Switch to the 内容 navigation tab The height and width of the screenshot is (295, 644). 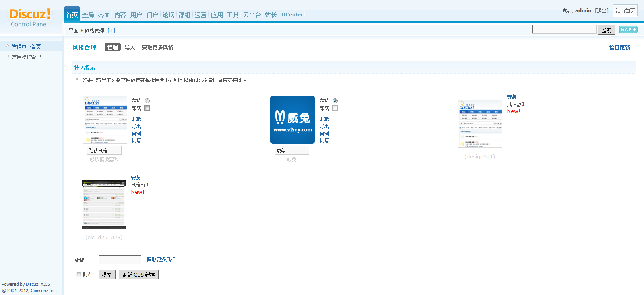tap(120, 15)
